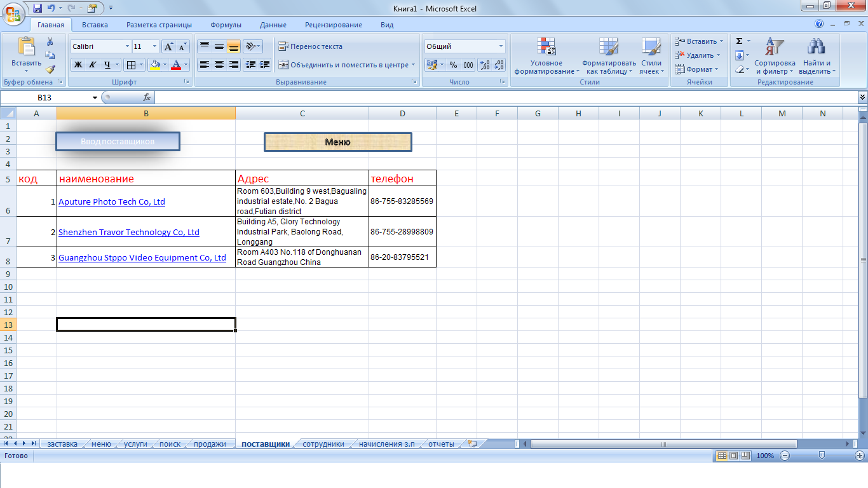Decrease decimal places icon

pos(499,65)
